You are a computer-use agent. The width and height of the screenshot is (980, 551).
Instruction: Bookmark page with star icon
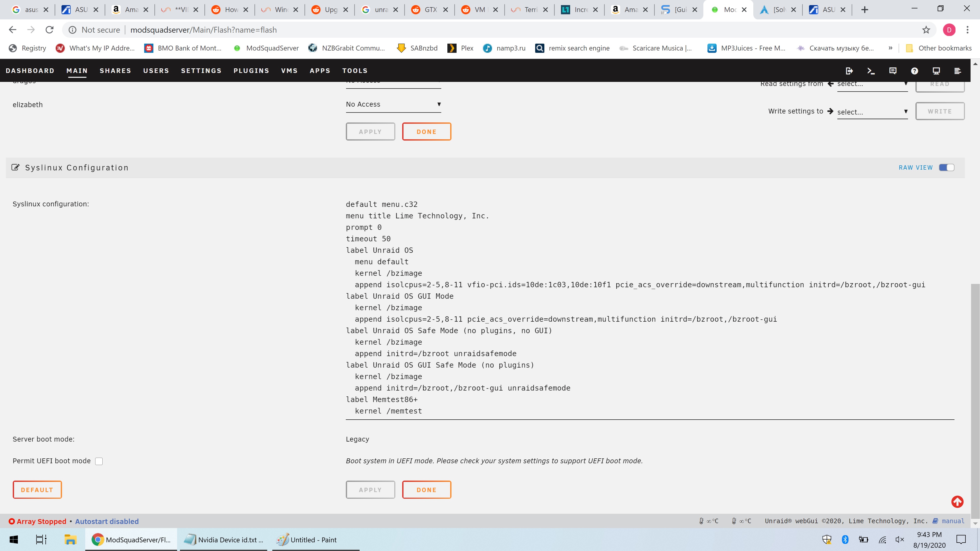tap(926, 30)
